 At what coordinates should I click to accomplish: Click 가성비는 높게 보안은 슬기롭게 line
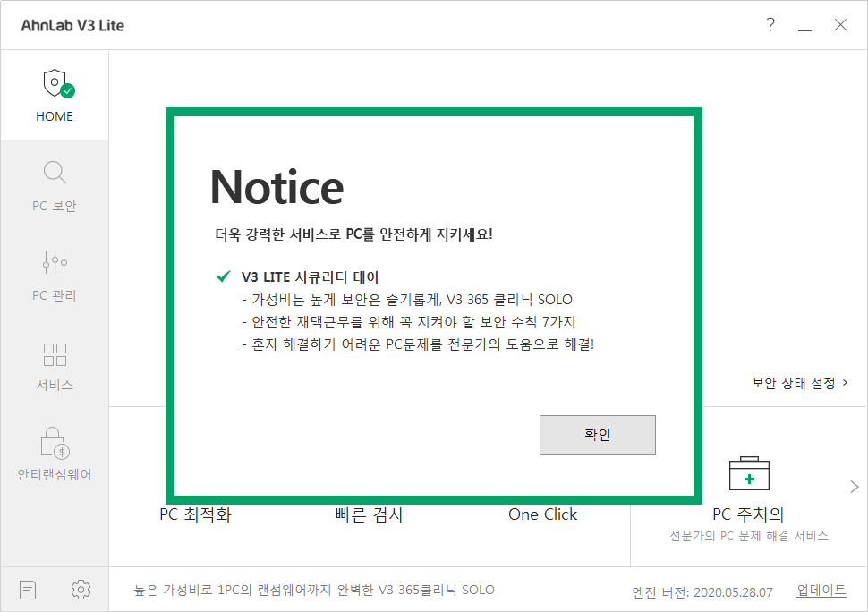(x=407, y=300)
